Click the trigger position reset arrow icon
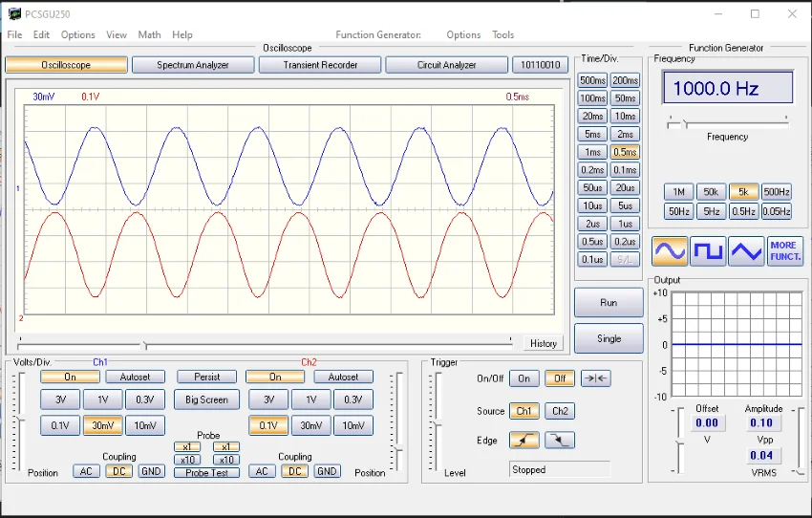This screenshot has height=518, width=812. pos(596,378)
